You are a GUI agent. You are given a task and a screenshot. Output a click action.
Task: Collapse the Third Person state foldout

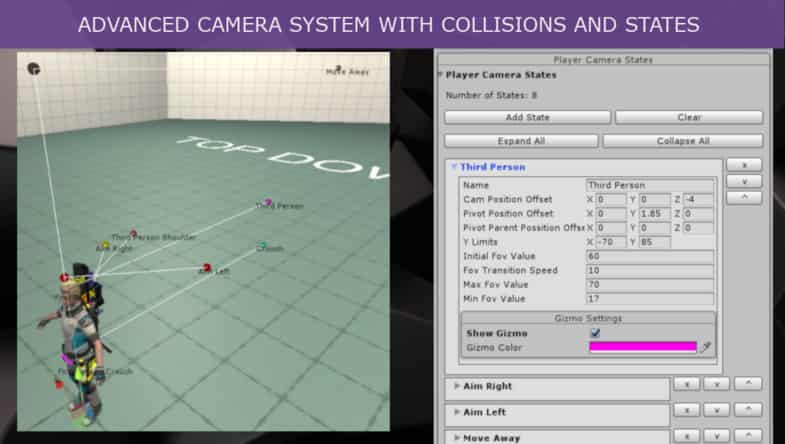coord(455,167)
